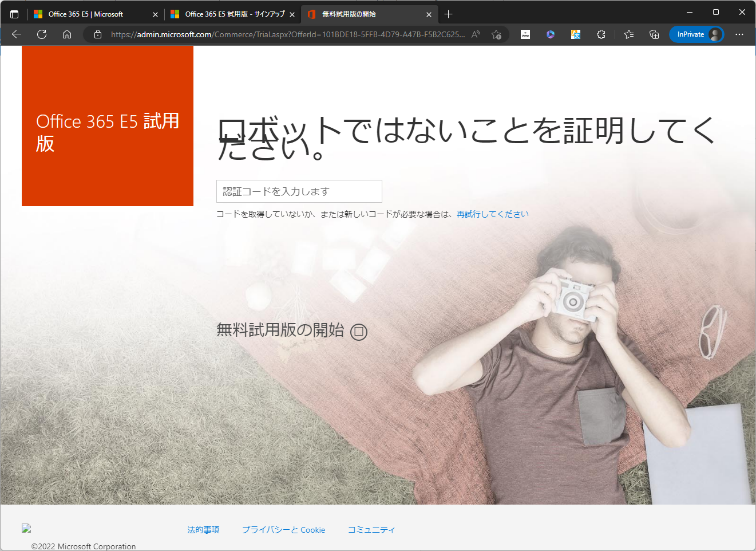Open the Collections icon
This screenshot has width=756, height=551.
tap(654, 34)
